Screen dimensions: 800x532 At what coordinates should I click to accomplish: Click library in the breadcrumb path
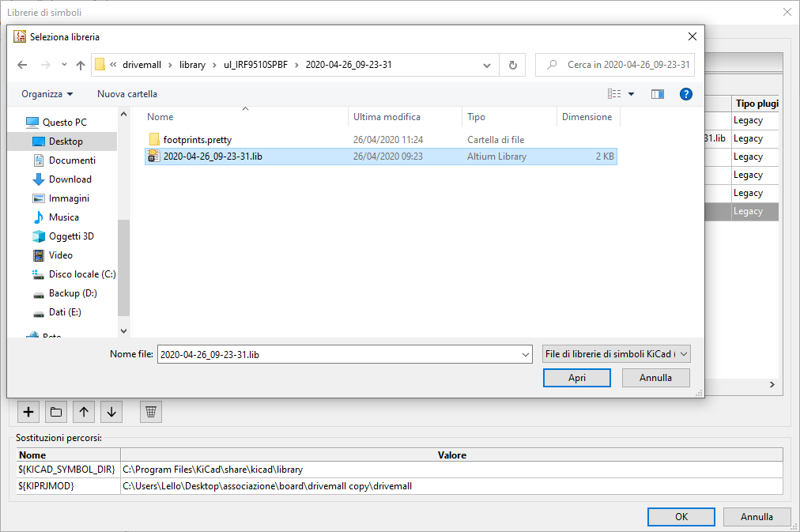pos(192,65)
